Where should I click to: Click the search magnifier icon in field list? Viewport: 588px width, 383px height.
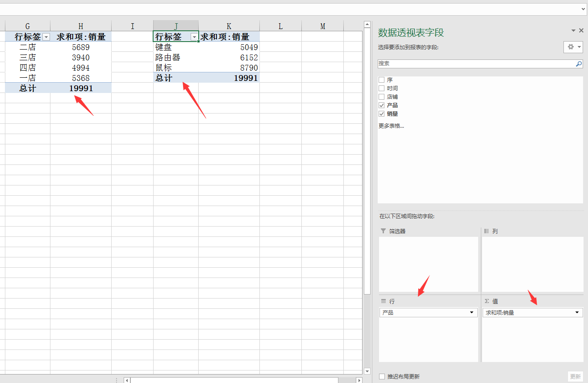[x=579, y=64]
